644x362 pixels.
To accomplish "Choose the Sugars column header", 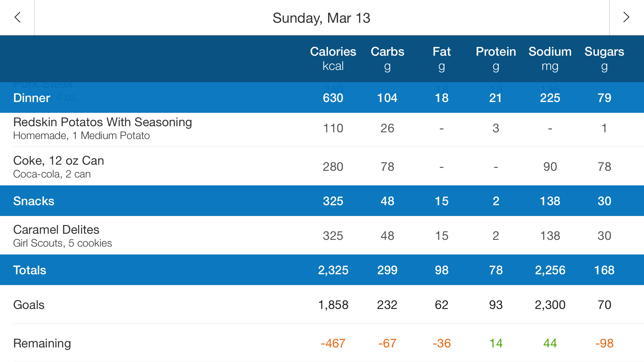I will (604, 58).
